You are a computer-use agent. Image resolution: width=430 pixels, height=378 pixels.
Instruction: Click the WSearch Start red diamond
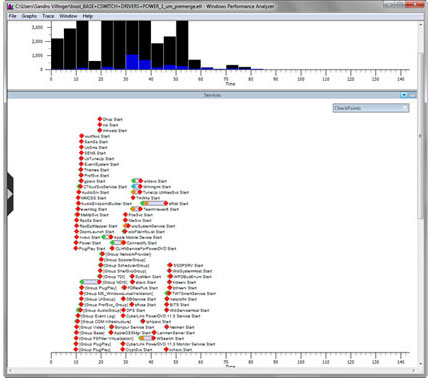point(153,338)
